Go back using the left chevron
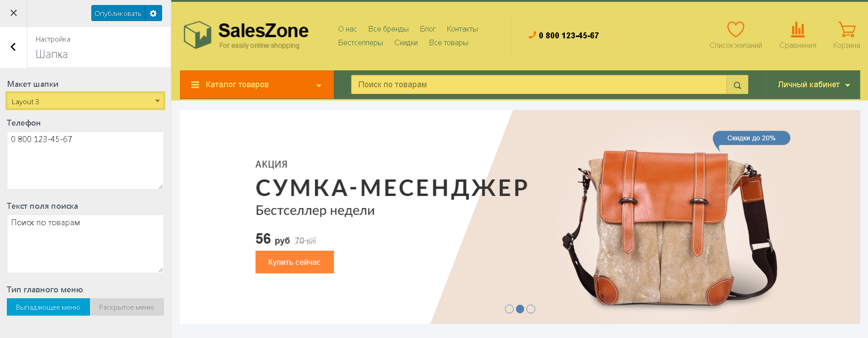The image size is (868, 338). 13,47
